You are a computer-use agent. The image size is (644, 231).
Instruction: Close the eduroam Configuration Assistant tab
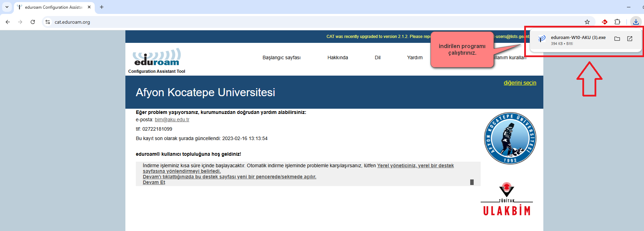coord(89,7)
